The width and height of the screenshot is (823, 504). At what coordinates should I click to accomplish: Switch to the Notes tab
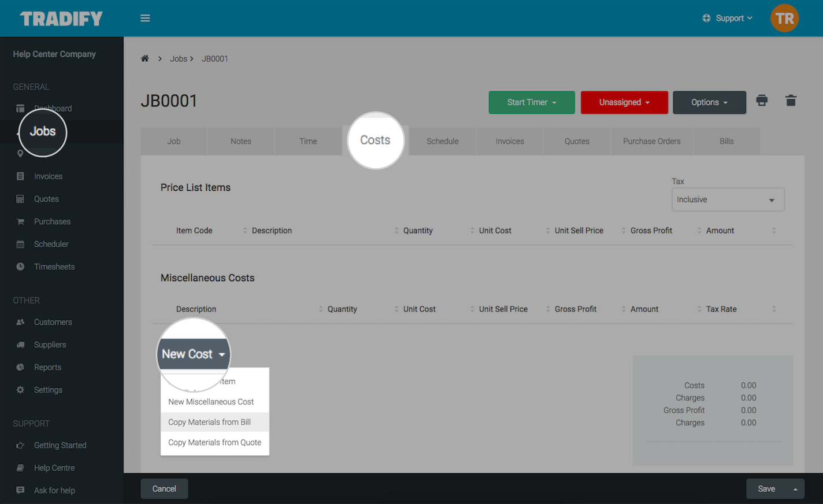click(x=241, y=141)
